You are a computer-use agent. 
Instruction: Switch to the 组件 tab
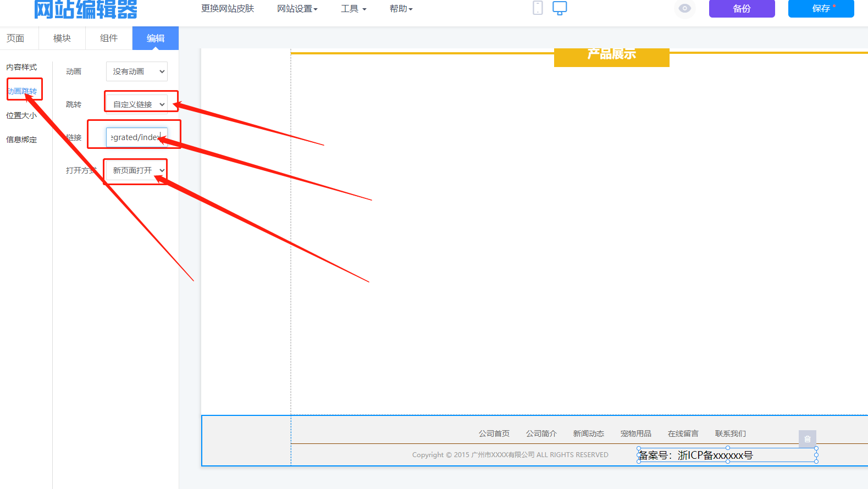click(109, 38)
